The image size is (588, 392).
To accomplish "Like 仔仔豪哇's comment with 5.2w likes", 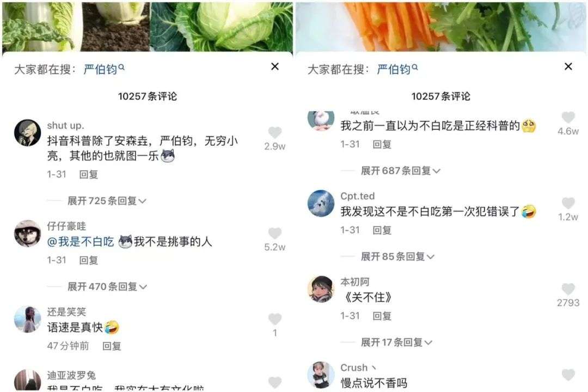I will (275, 233).
